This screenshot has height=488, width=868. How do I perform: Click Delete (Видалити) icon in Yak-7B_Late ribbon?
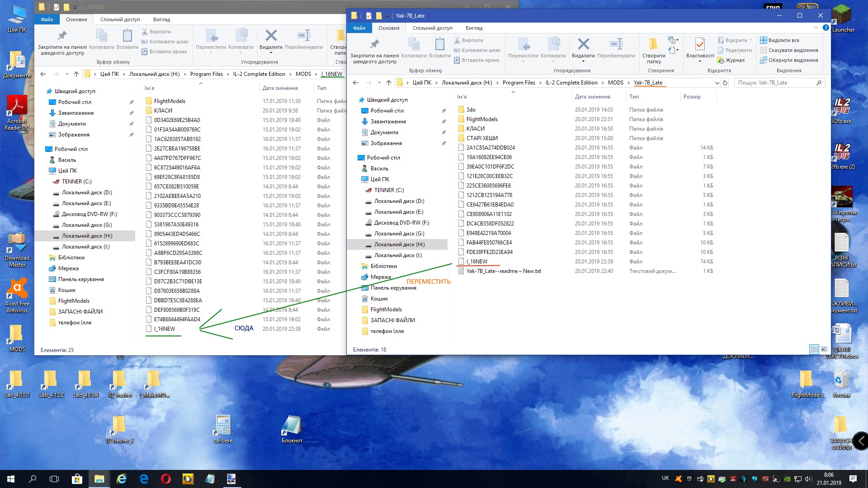pos(583,44)
